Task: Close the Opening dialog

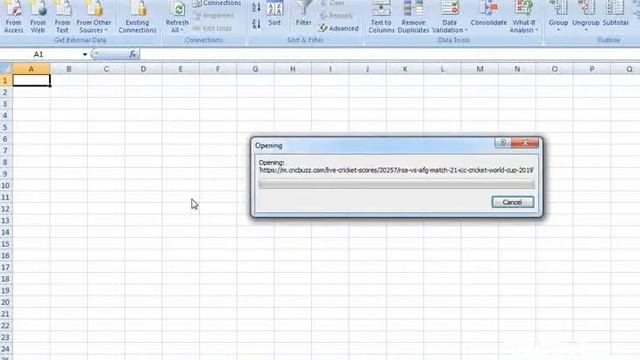Action: click(525, 142)
